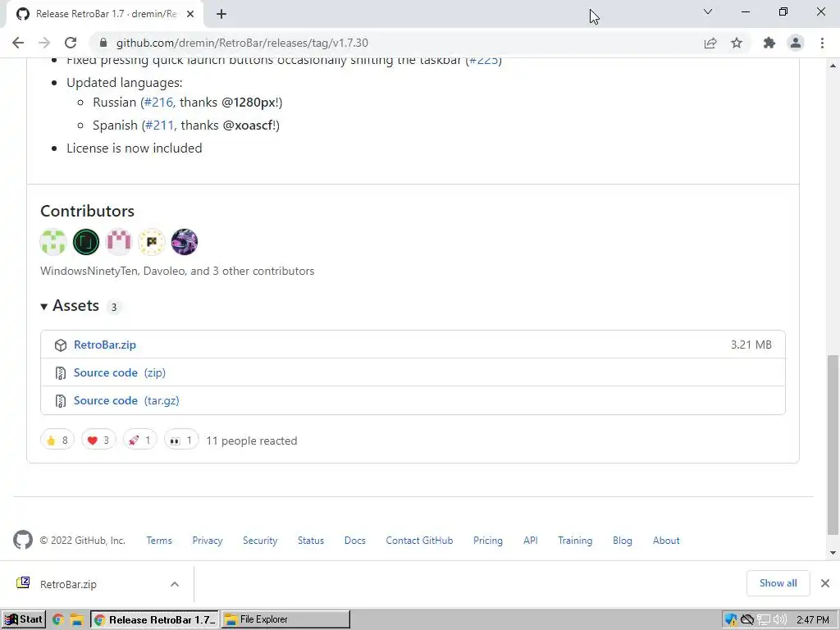Bookmark this page with the star icon
Viewport: 840px width, 630px height.
click(737, 43)
